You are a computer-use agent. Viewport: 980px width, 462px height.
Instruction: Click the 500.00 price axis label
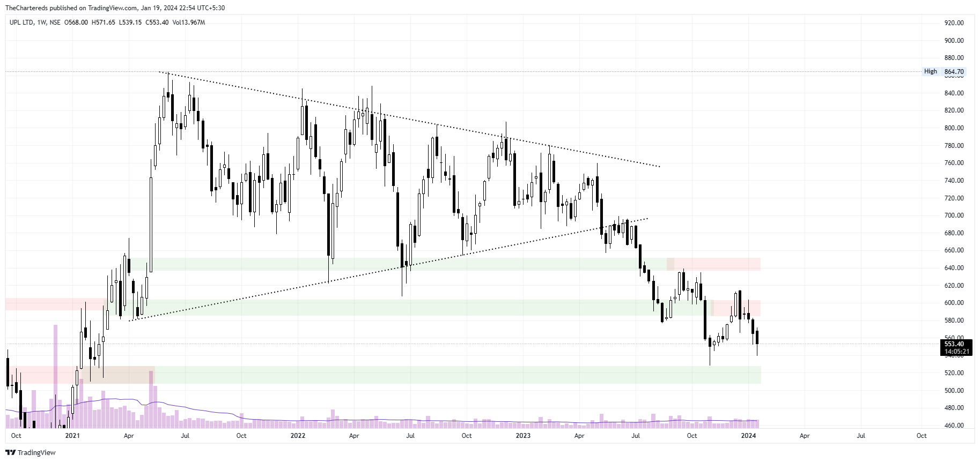tap(954, 391)
